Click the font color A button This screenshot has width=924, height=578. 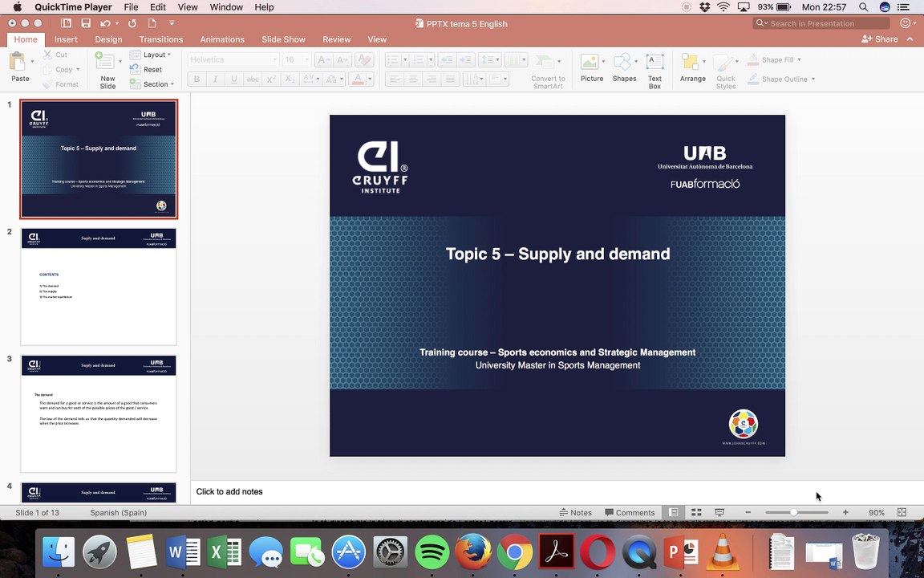point(358,79)
